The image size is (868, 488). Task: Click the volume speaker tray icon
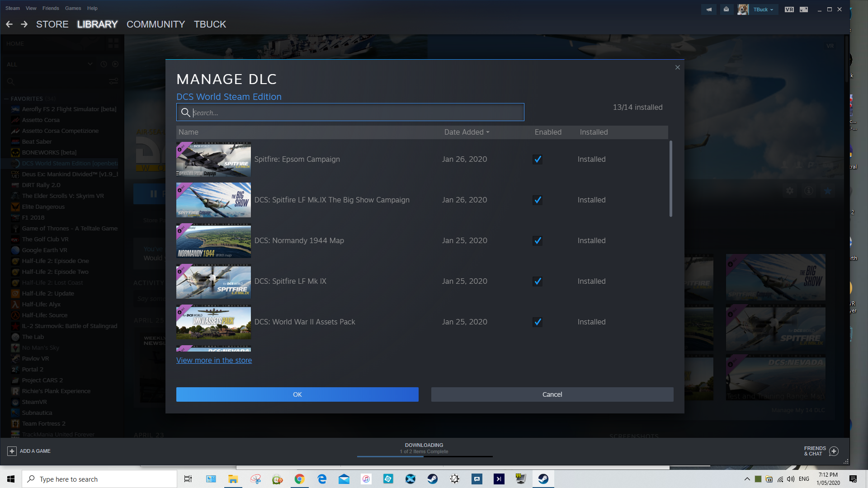(790, 479)
